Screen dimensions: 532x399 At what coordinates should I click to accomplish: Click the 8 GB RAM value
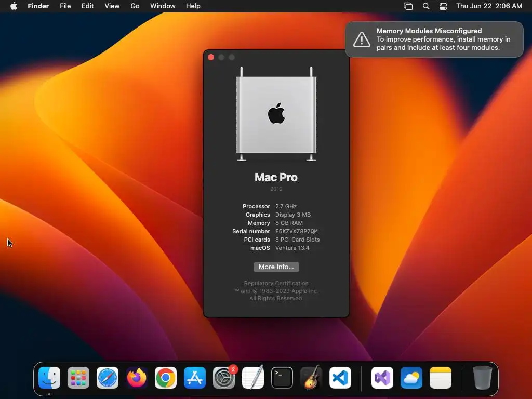(289, 223)
